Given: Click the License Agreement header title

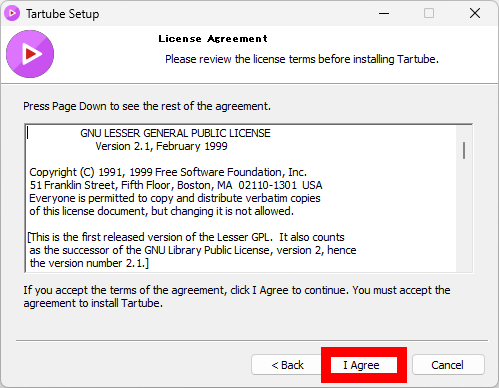Looking at the screenshot, I should [213, 39].
